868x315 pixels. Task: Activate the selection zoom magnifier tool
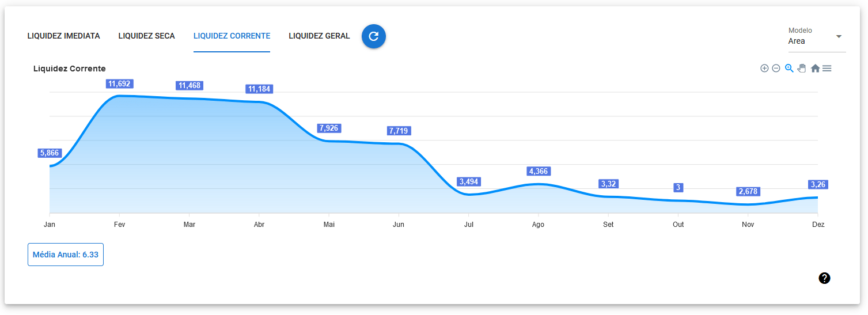[x=789, y=68]
